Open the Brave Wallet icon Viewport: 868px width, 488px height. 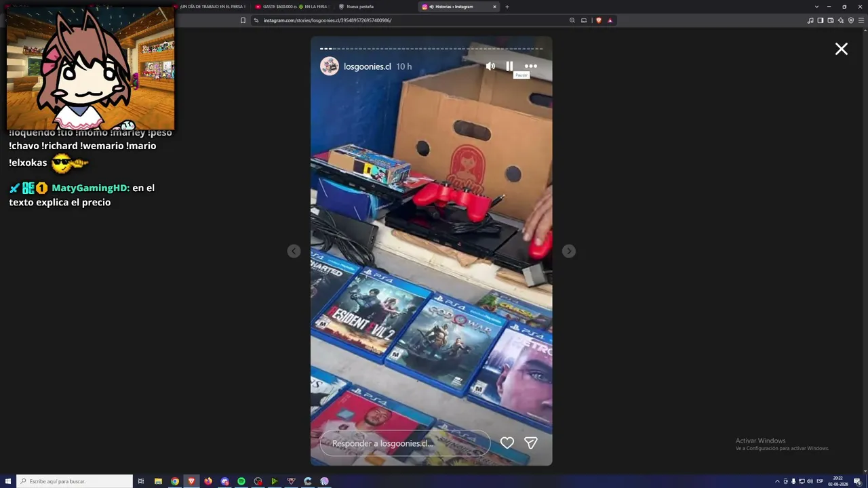[831, 20]
